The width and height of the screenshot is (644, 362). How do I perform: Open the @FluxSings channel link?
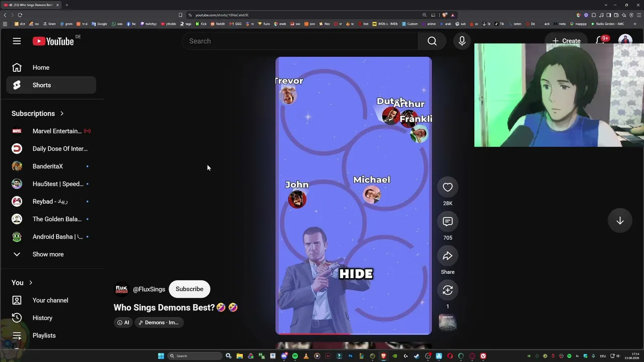149,290
